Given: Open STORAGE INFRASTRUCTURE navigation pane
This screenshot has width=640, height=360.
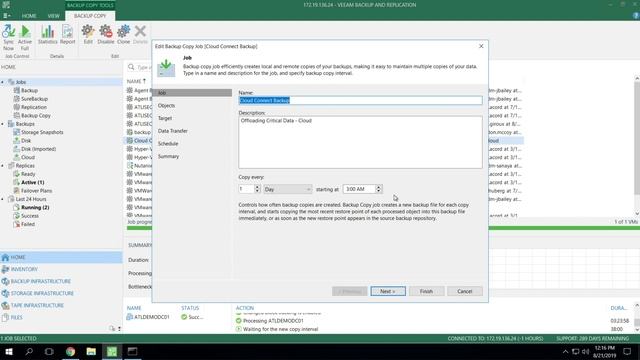Looking at the screenshot, I should pos(61,293).
